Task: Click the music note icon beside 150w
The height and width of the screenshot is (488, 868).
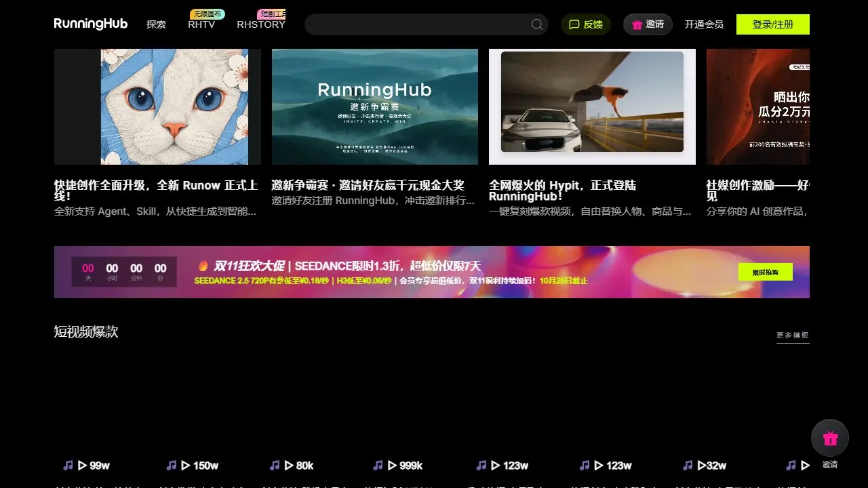Action: click(171, 466)
